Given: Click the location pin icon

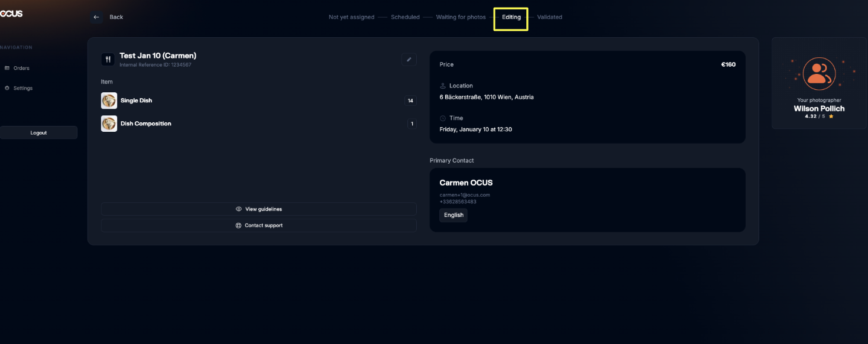Looking at the screenshot, I should coord(443,86).
